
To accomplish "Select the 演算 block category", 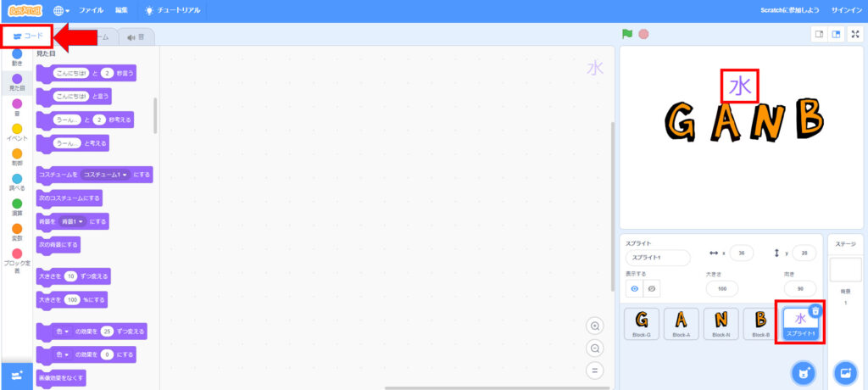I will tap(17, 207).
